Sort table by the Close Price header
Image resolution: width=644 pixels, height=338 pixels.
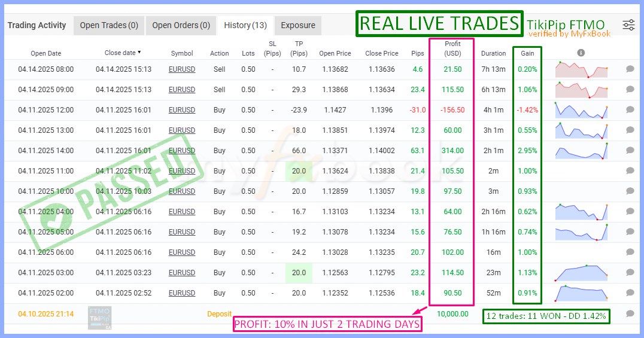(x=382, y=53)
